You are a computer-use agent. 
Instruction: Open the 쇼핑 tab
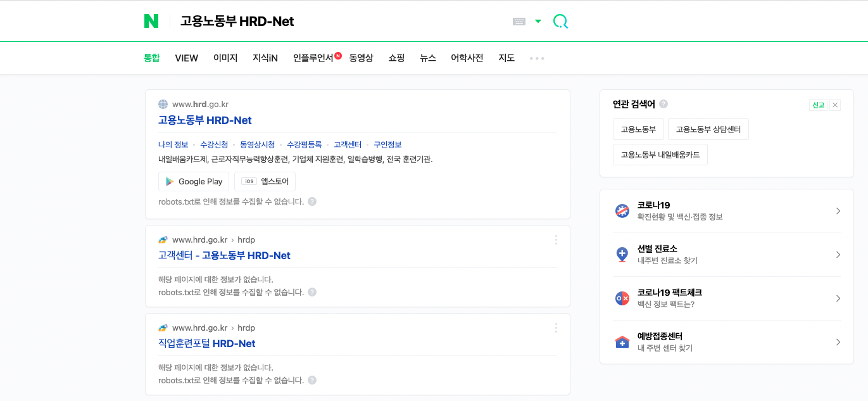click(397, 58)
